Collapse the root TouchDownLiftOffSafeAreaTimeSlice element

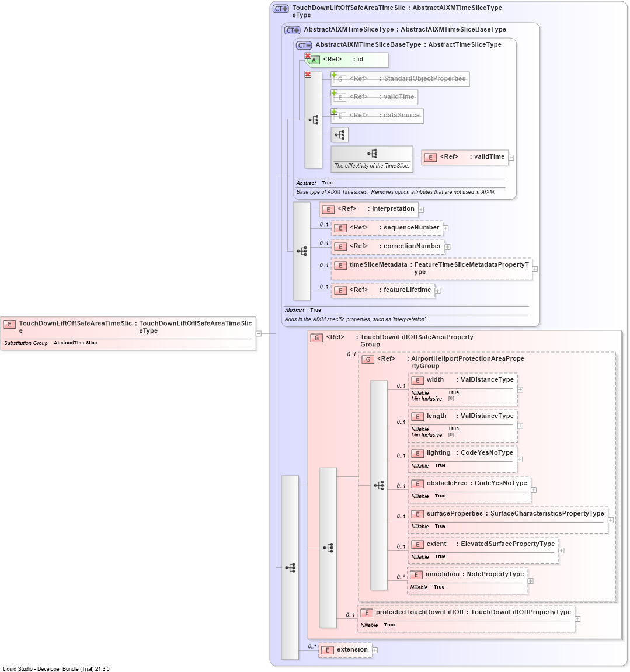[x=259, y=333]
